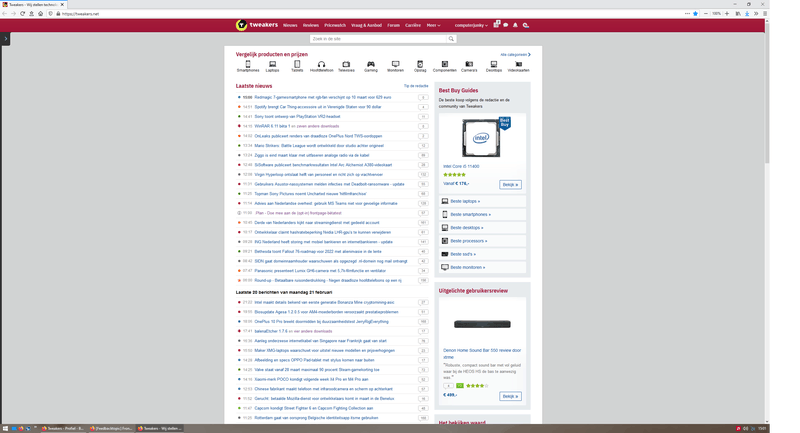
Task: Open the Televisies category icon
Action: coord(346,66)
